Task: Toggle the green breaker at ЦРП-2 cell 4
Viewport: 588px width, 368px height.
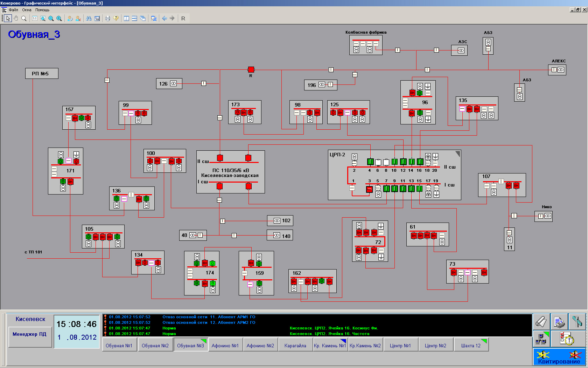Action: (x=370, y=162)
